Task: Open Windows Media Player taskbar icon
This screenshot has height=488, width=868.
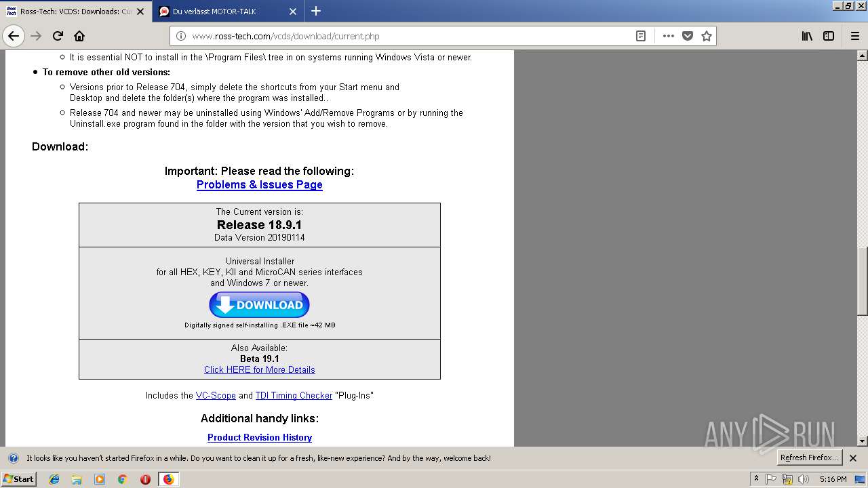Action: (100, 479)
